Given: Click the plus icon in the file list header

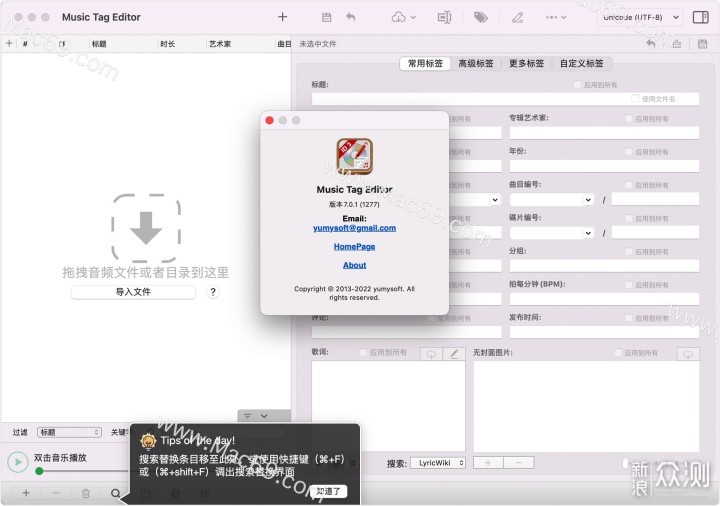Looking at the screenshot, I should pyautogui.click(x=9, y=44).
